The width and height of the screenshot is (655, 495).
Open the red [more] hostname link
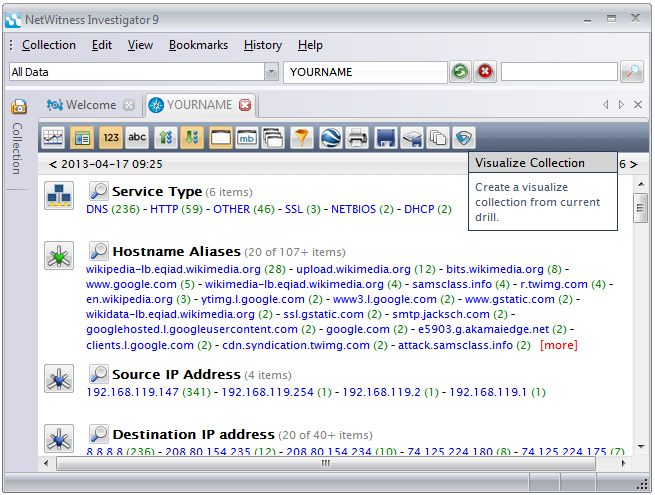pos(559,345)
